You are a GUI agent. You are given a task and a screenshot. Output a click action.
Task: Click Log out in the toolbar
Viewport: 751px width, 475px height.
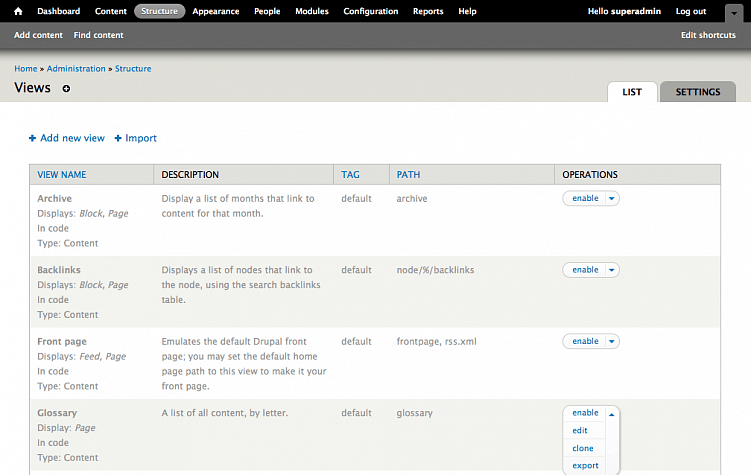(690, 11)
